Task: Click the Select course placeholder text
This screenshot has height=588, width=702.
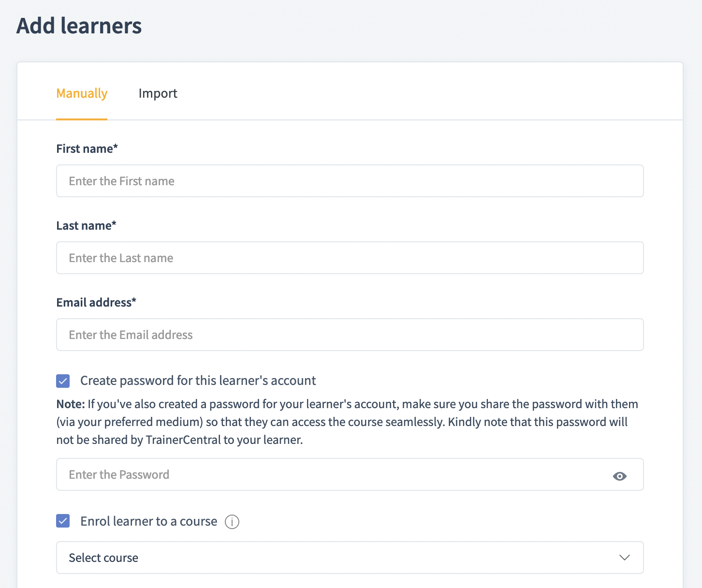Action: coord(103,558)
